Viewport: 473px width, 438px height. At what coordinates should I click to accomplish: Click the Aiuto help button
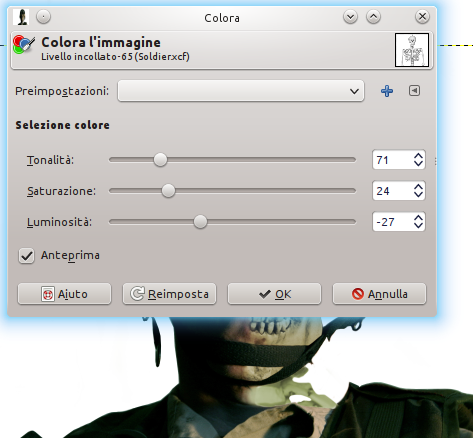pyautogui.click(x=64, y=294)
